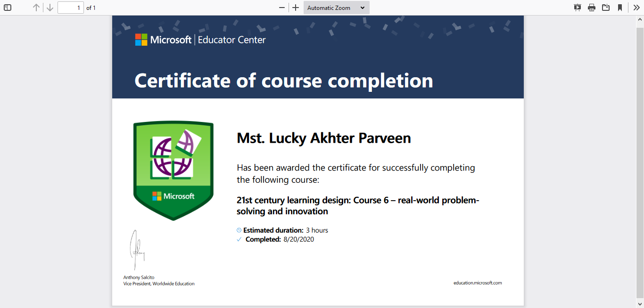Click the green Microsoft badge image

click(173, 171)
